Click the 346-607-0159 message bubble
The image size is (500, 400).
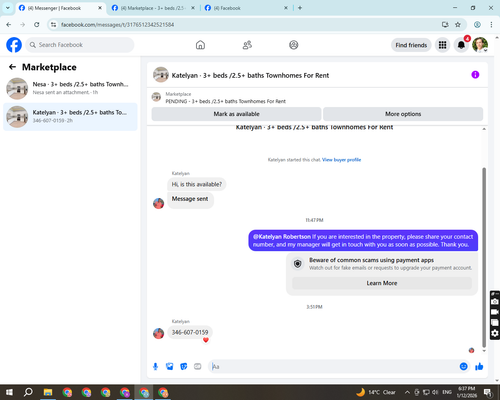tap(190, 332)
